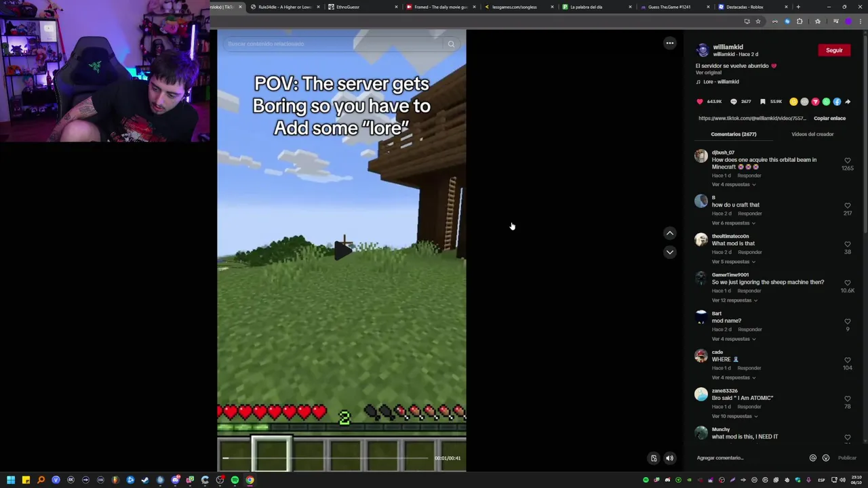868x488 pixels.
Task: Open Windows Start menu
Action: [x=11, y=480]
